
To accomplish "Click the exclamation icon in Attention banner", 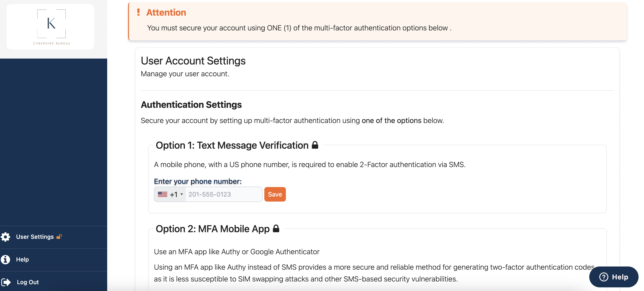I will click(138, 12).
